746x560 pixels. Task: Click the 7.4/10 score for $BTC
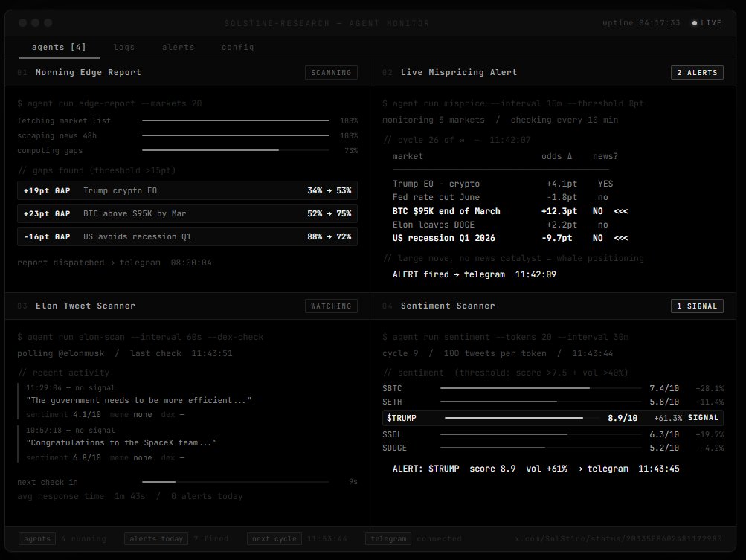(x=664, y=388)
